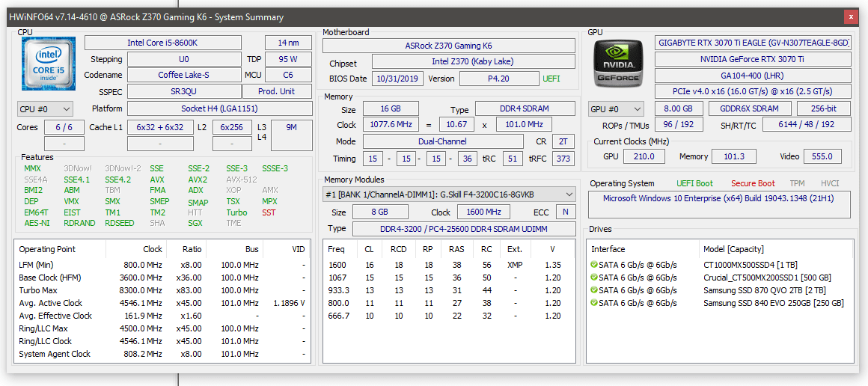Select the System Agent Clock row
The height and width of the screenshot is (386, 868).
(162, 354)
